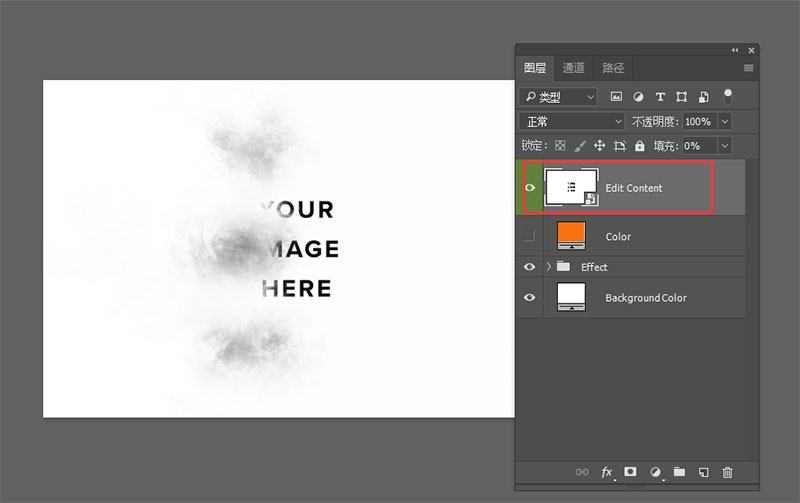
Task: Lock transparent pixels icon
Action: pos(560,146)
